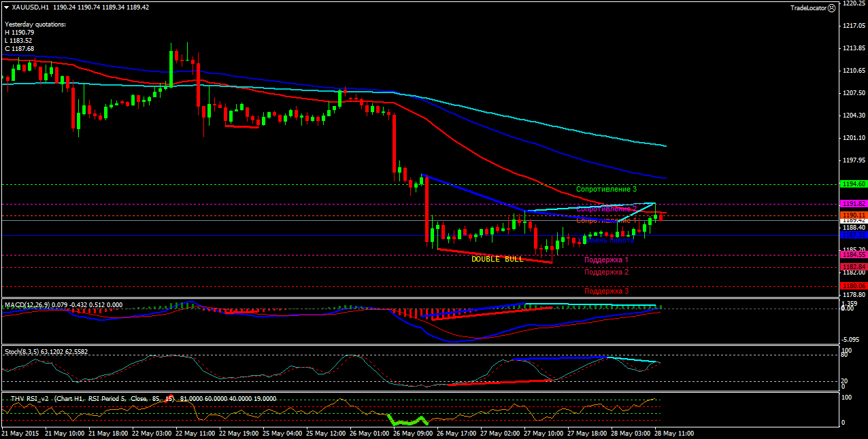Select the 'Сопротивление 2' resistance label
868x439 pixels.
pos(607,209)
